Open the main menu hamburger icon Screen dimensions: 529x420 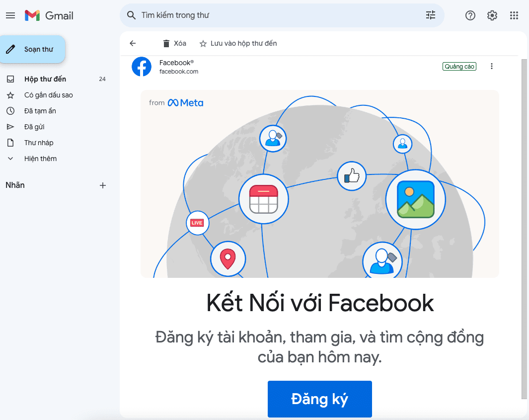10,15
